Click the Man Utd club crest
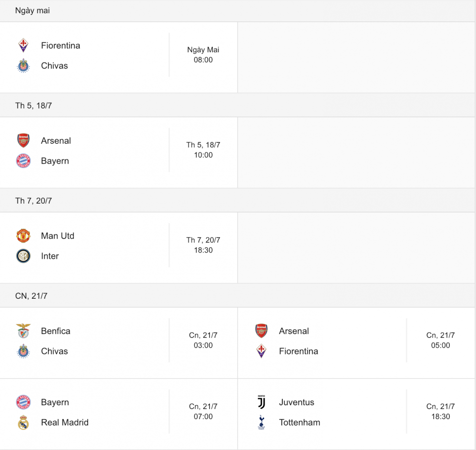This screenshot has height=450, width=476. click(23, 236)
